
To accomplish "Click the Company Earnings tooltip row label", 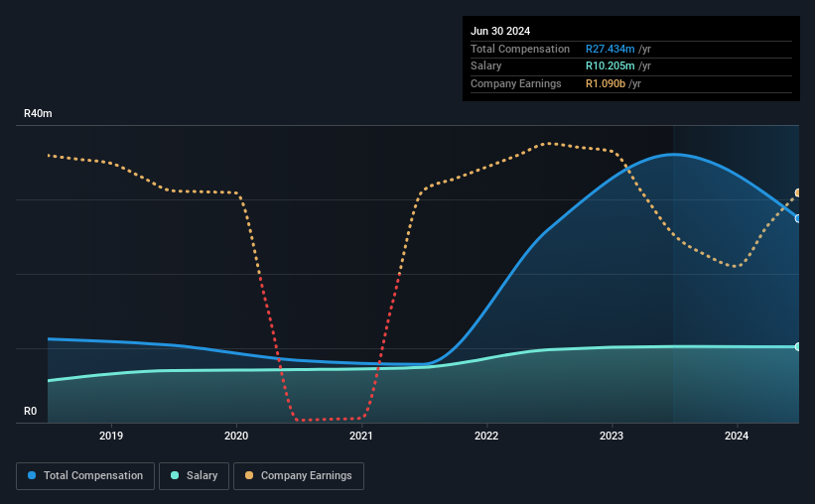I will point(515,83).
